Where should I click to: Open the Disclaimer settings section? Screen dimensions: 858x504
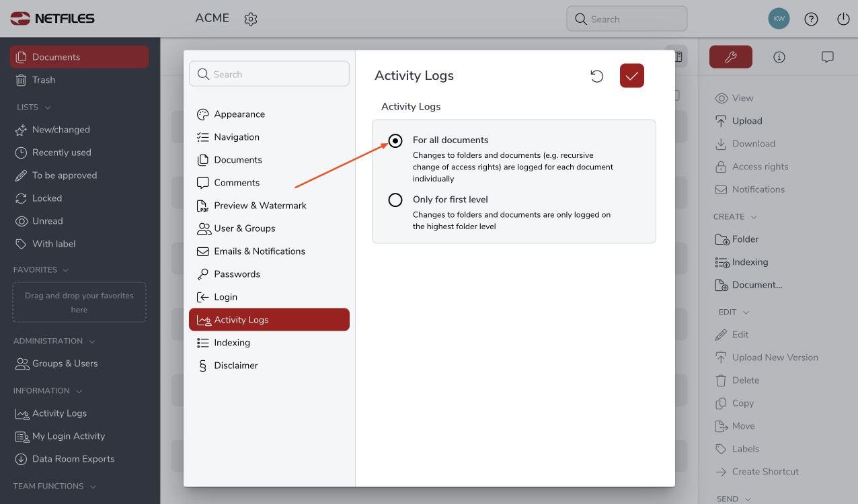click(269, 366)
